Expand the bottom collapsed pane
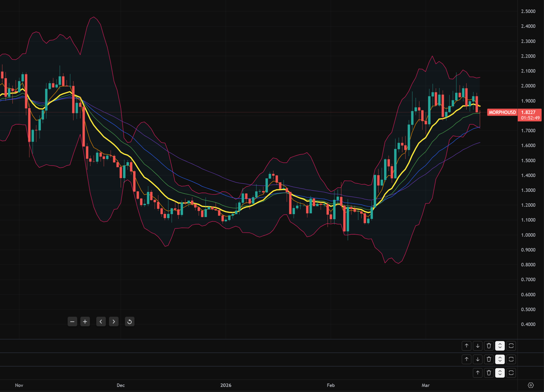Image resolution: width=544 pixels, height=392 pixels. [x=500, y=373]
